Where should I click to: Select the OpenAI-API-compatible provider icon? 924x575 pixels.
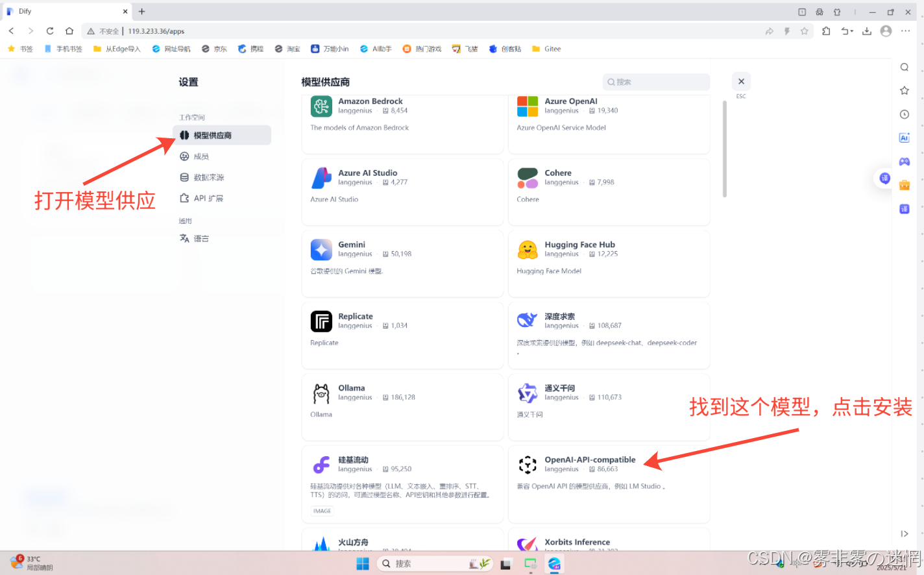528,465
